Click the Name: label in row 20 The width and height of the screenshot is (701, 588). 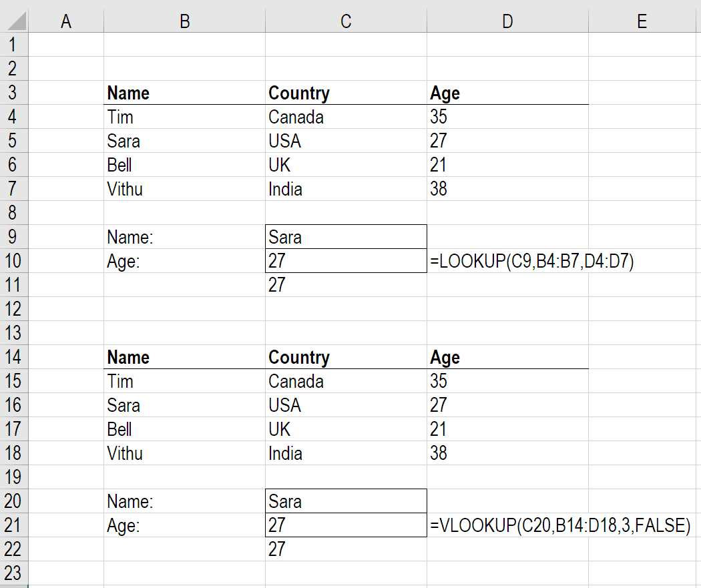point(130,501)
